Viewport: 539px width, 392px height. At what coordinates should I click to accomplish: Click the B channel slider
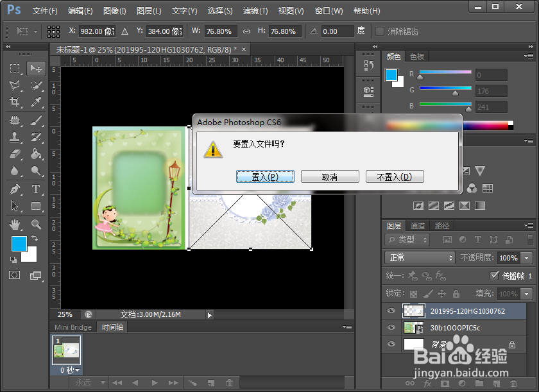point(445,104)
